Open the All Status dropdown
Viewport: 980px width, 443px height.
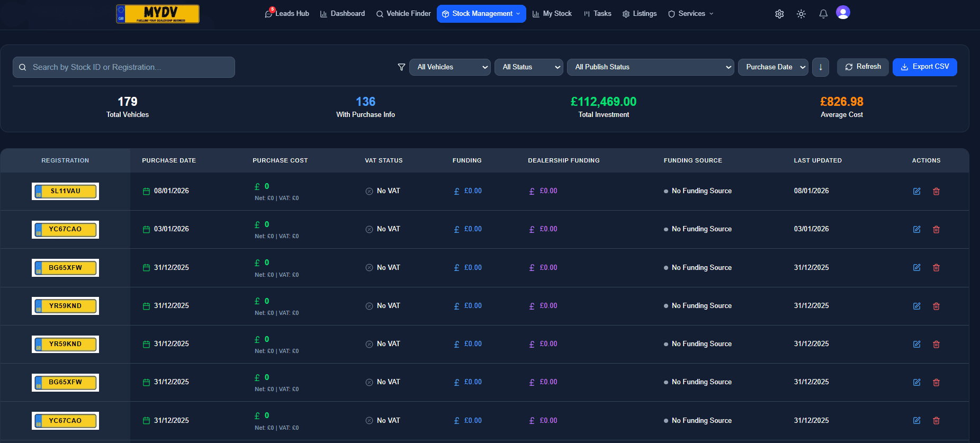529,67
